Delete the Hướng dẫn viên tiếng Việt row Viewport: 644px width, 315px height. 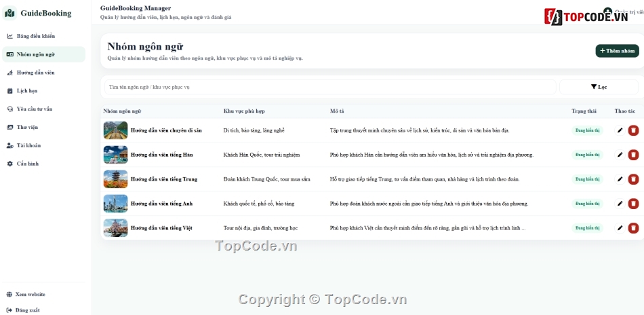(633, 228)
